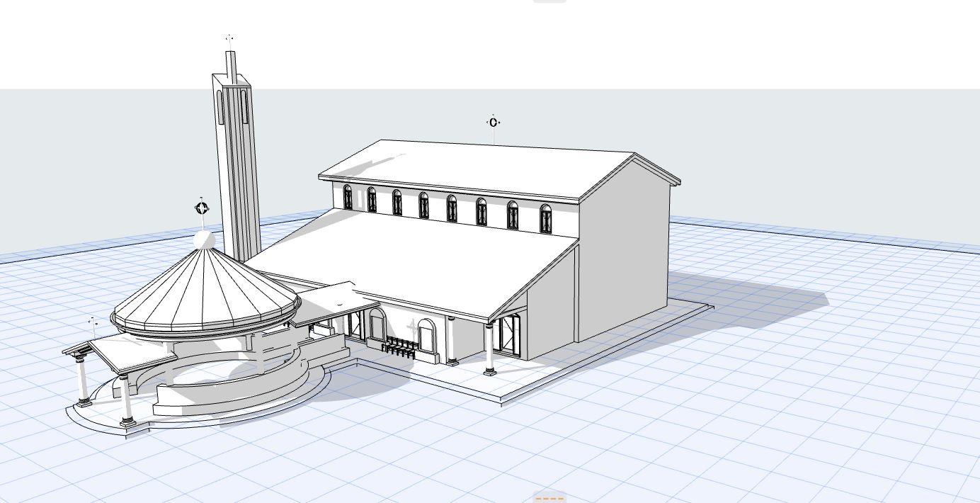
Task: Select the row of chairs by the entrance
Action: point(398,346)
